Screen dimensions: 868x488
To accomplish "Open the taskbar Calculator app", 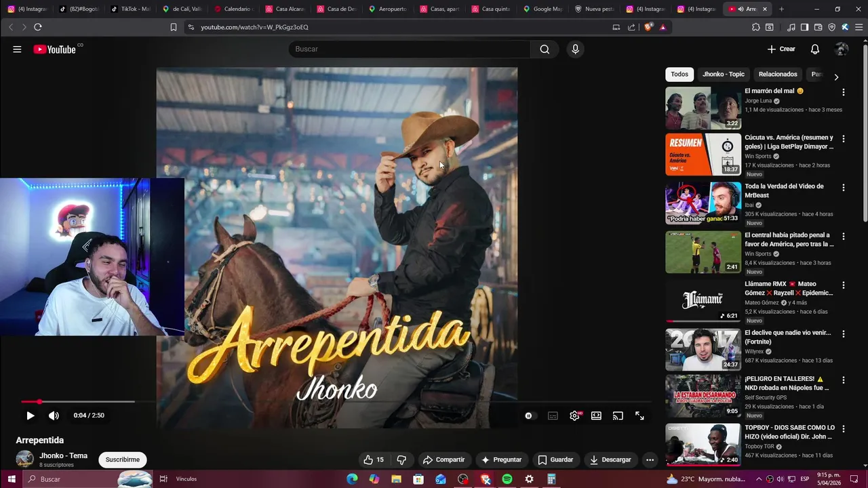I will pos(551,479).
